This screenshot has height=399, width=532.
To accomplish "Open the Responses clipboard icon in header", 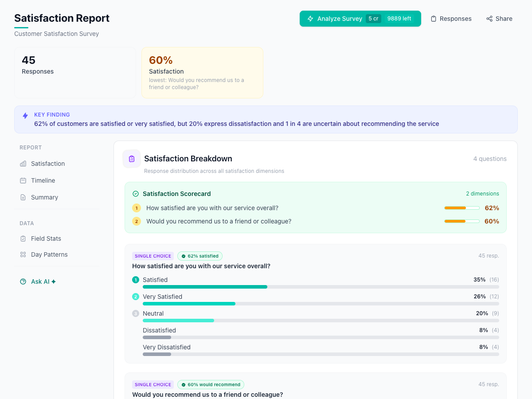I will tap(433, 19).
